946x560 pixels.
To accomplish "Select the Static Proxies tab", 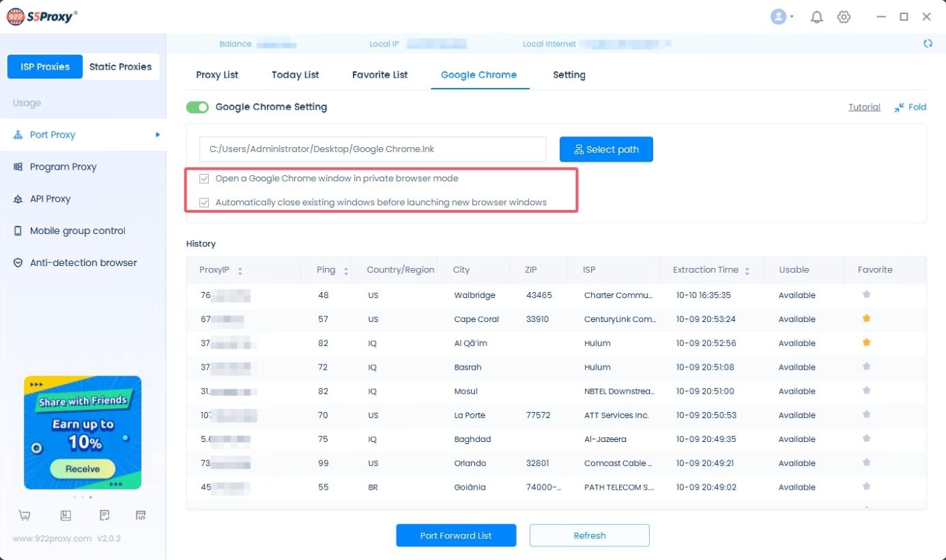I will click(x=121, y=66).
